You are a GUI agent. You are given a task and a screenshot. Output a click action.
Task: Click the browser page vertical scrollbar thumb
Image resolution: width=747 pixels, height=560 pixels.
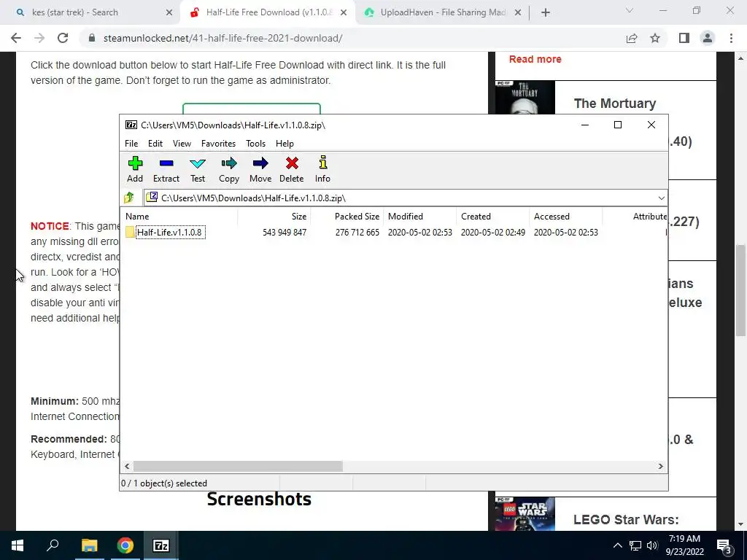tap(740, 290)
